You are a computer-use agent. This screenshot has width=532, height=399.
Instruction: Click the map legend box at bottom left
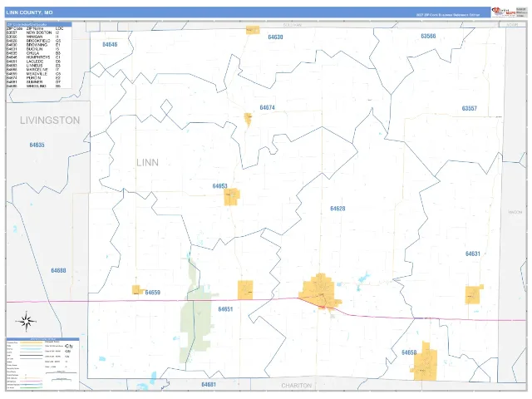[42, 363]
